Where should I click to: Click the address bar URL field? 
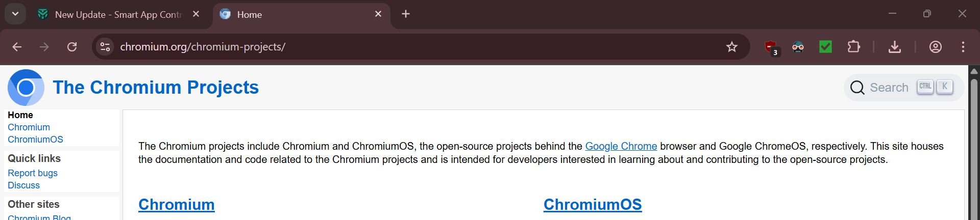[x=419, y=47]
